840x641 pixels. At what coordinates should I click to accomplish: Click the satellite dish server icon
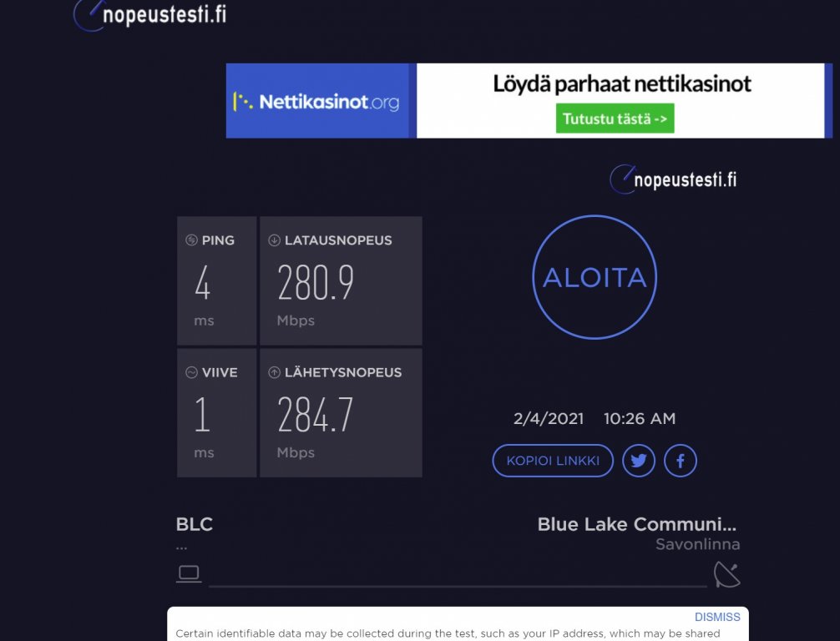[x=727, y=574]
